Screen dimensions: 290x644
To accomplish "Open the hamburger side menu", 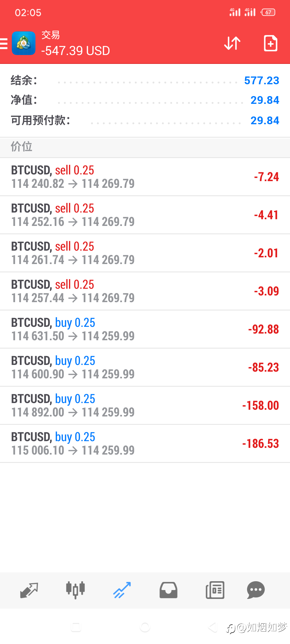I will pyautogui.click(x=4, y=43).
